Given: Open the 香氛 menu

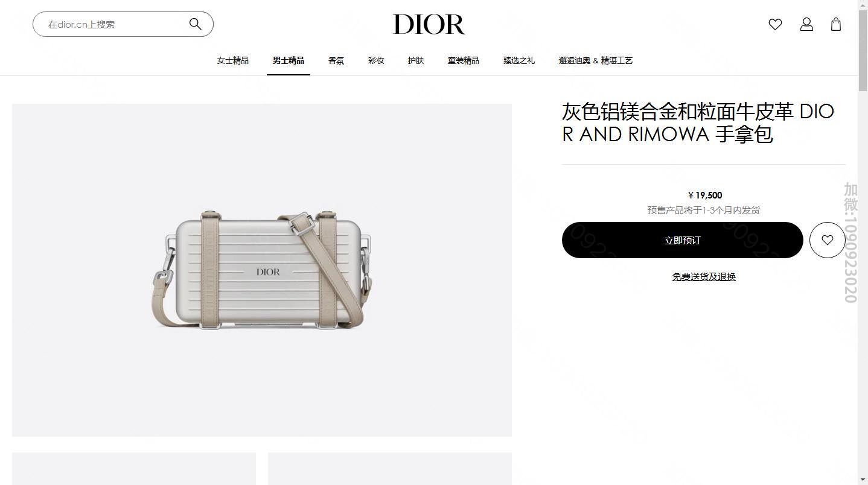Looking at the screenshot, I should click(336, 60).
